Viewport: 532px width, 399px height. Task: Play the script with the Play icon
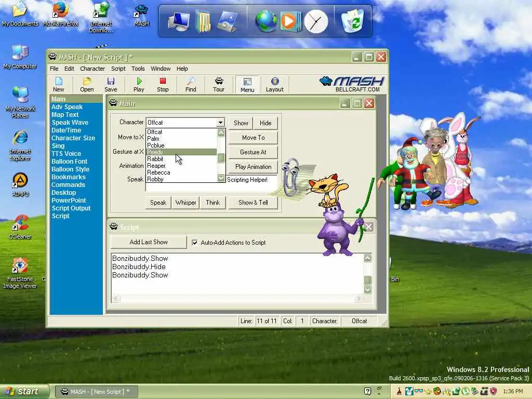pyautogui.click(x=139, y=85)
